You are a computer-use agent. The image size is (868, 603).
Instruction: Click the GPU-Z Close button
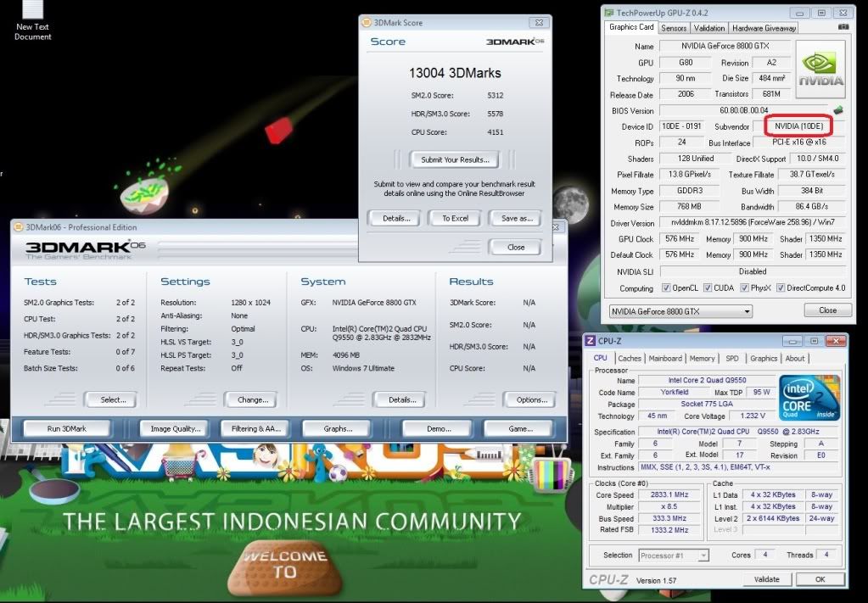tap(827, 310)
